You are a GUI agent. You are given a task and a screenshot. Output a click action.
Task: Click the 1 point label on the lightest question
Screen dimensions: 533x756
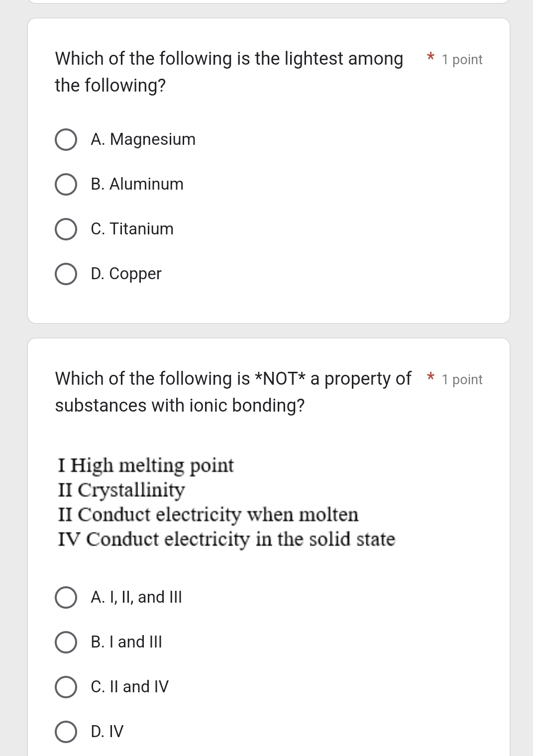pos(462,60)
